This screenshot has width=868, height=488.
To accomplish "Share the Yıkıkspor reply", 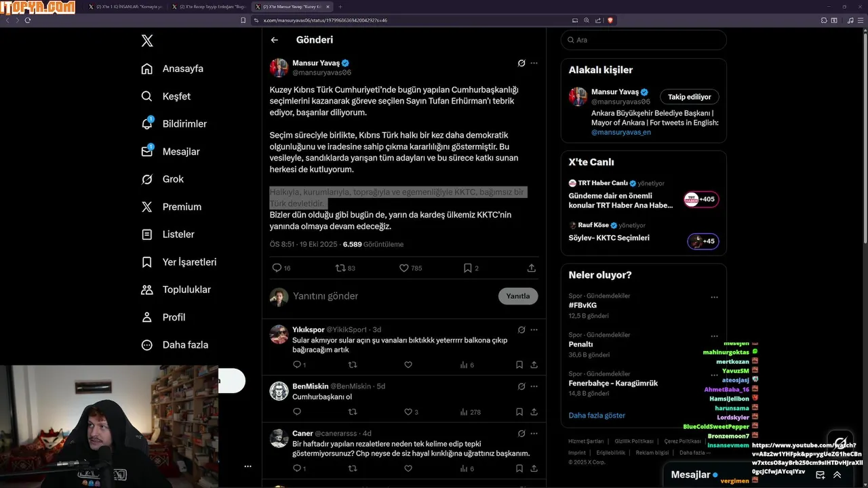I will 534,365.
